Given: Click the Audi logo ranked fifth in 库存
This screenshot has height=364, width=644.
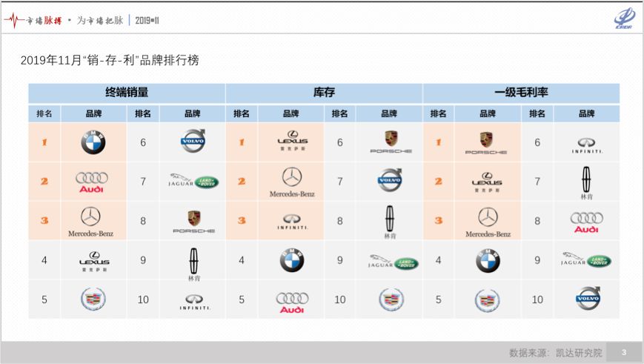Looking at the screenshot, I should [291, 300].
